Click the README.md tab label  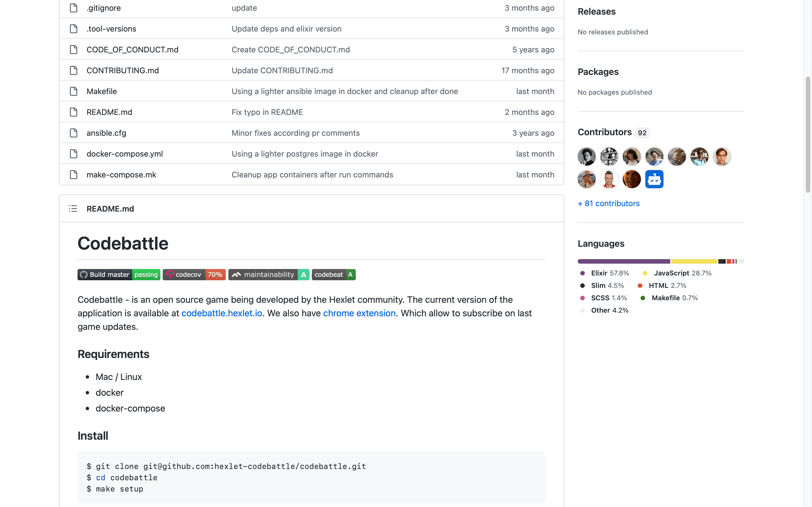(110, 208)
